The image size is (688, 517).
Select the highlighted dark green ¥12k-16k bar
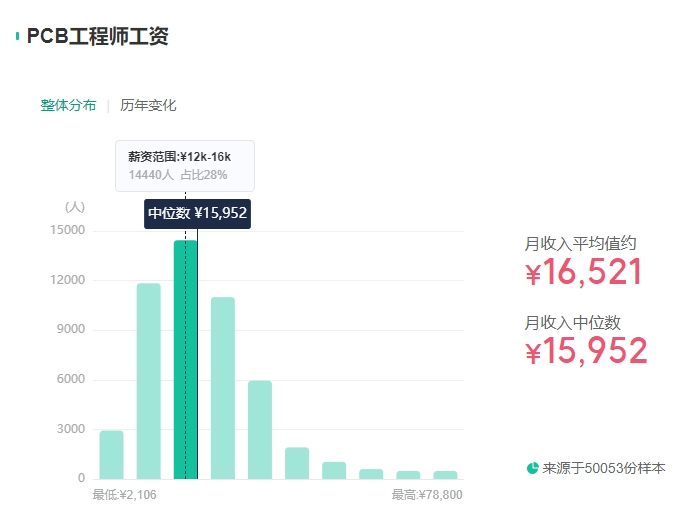click(185, 360)
